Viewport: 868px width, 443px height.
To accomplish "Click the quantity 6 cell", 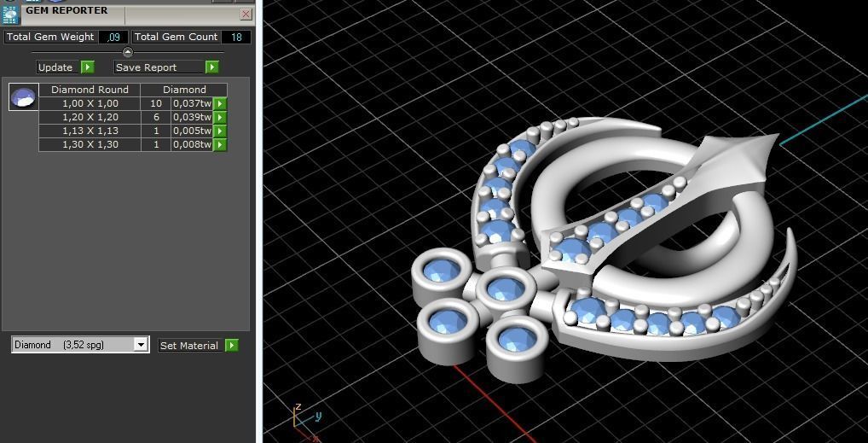I will pyautogui.click(x=156, y=117).
